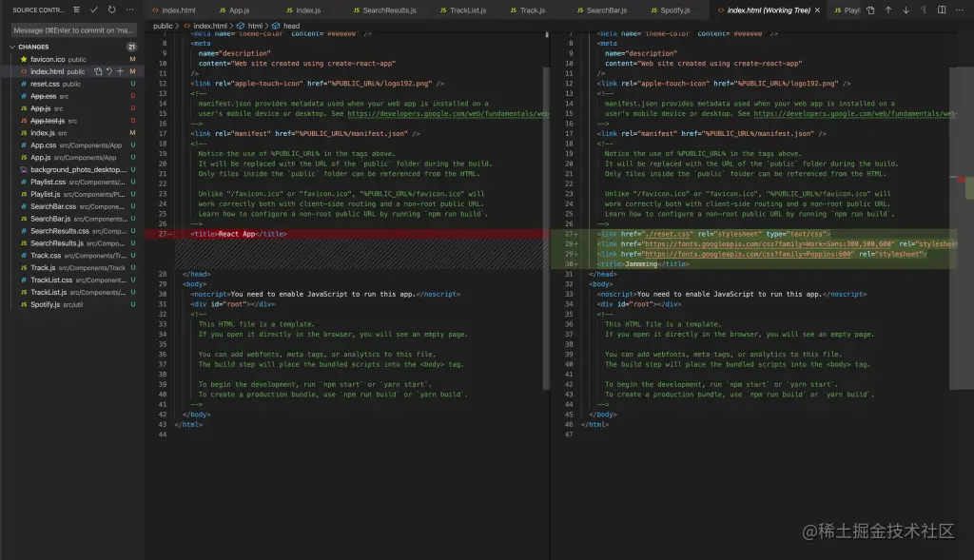Click the 21 changes count badge
The width and height of the screenshot is (974, 560).
pos(131,47)
